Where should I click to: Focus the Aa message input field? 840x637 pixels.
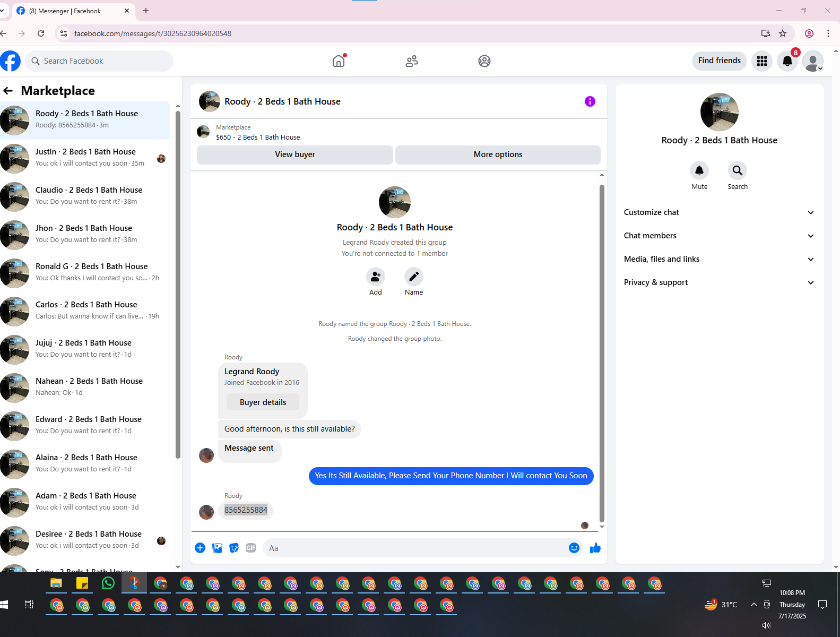pos(414,548)
